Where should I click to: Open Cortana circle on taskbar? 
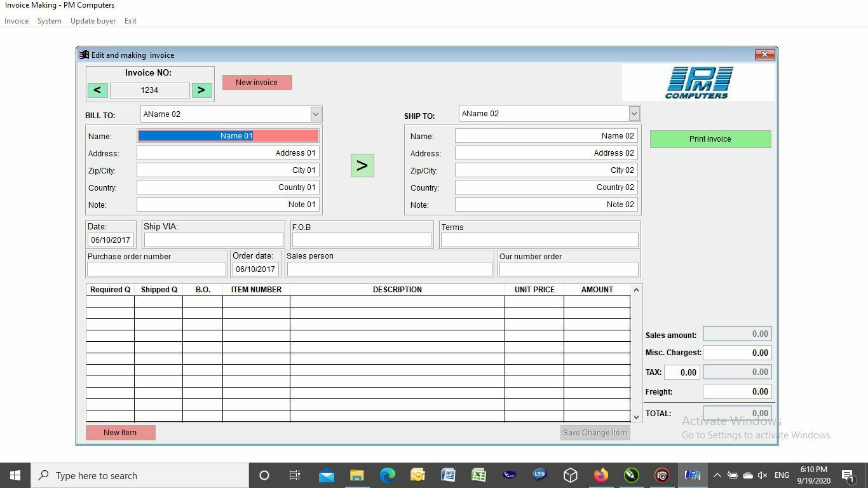point(264,475)
